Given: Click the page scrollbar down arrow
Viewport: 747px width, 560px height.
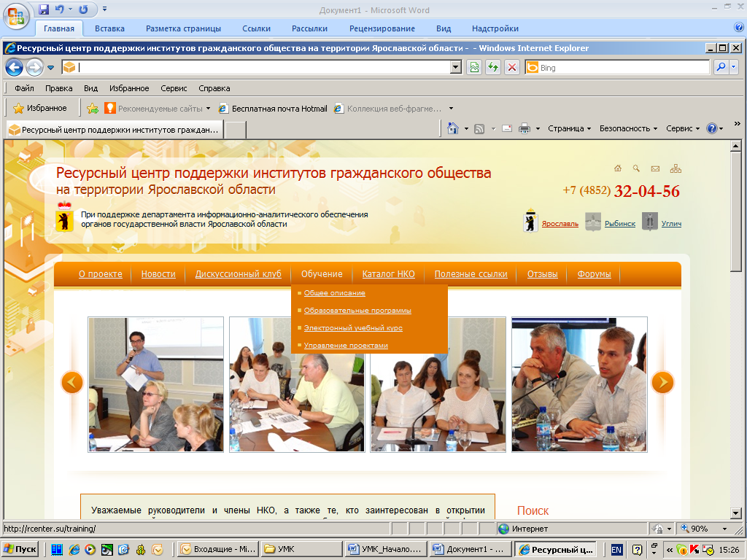Looking at the screenshot, I should point(736,513).
